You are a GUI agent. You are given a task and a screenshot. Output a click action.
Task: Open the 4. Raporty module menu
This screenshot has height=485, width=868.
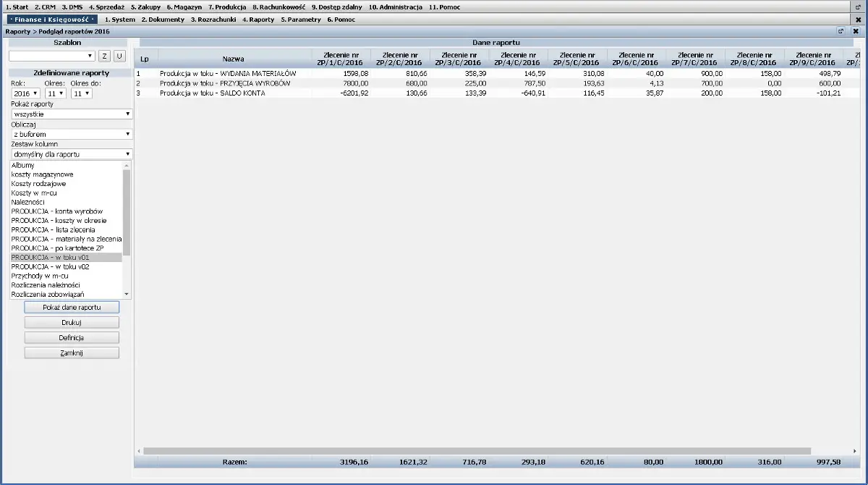tap(258, 20)
